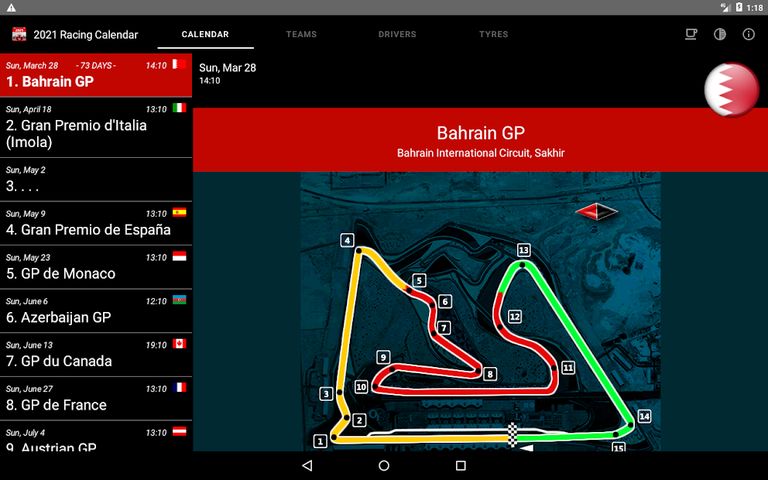Switch to the TEAMS tab

[x=301, y=34]
